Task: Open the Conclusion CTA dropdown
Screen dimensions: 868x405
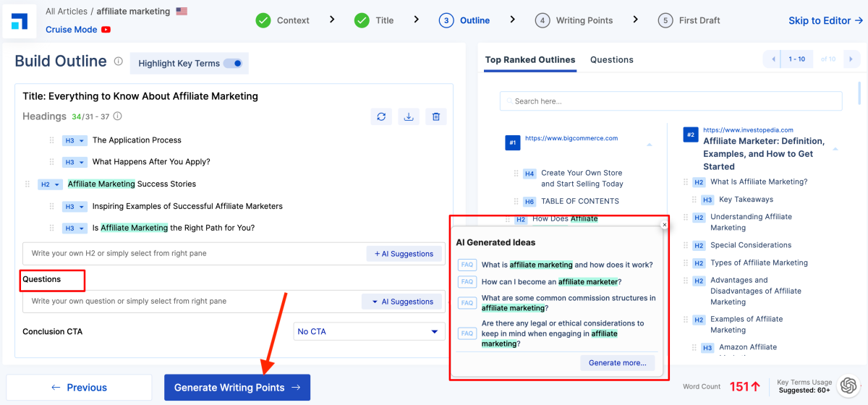Action: pos(369,331)
